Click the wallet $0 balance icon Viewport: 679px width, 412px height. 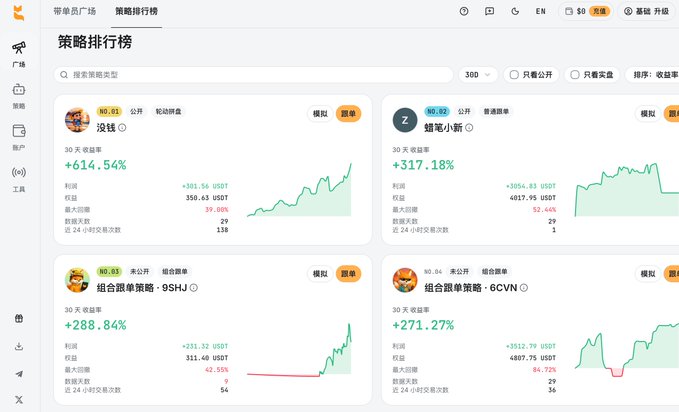569,12
